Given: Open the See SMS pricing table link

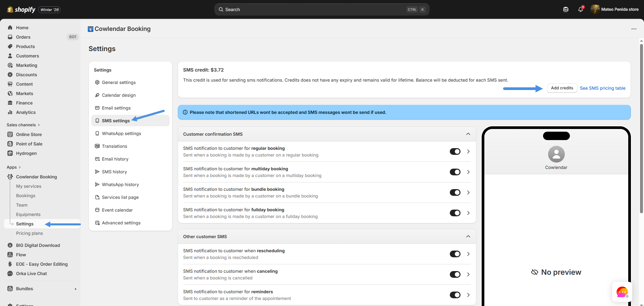Looking at the screenshot, I should tap(602, 88).
